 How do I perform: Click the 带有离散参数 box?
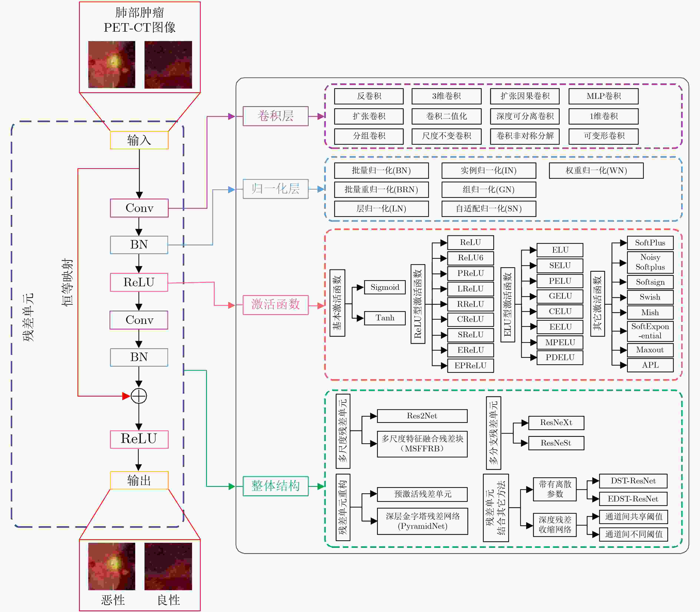(x=555, y=489)
